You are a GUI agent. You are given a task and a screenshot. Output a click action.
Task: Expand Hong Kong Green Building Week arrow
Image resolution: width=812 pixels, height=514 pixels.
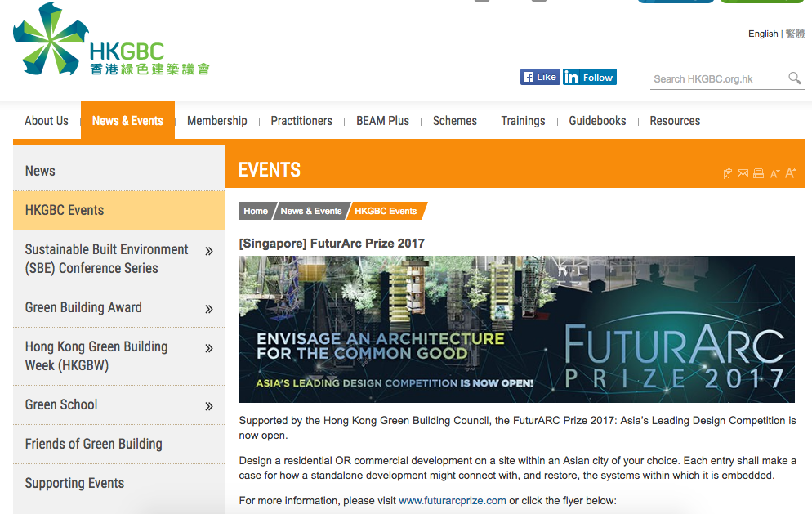pyautogui.click(x=208, y=348)
